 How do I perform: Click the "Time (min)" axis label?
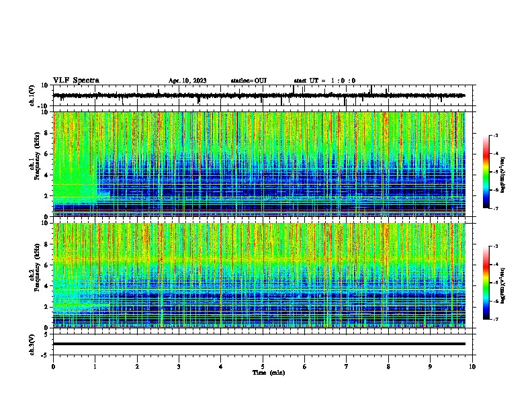pyautogui.click(x=269, y=373)
